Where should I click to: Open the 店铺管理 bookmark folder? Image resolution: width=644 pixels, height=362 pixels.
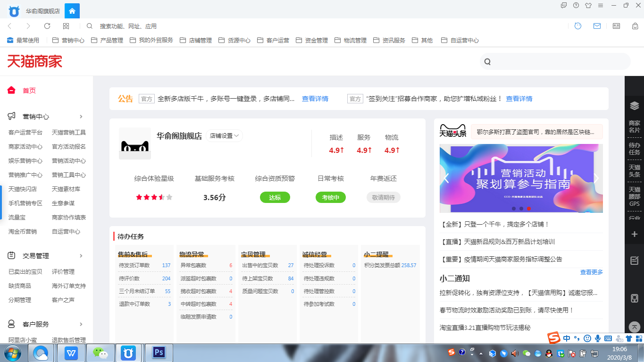pos(196,40)
